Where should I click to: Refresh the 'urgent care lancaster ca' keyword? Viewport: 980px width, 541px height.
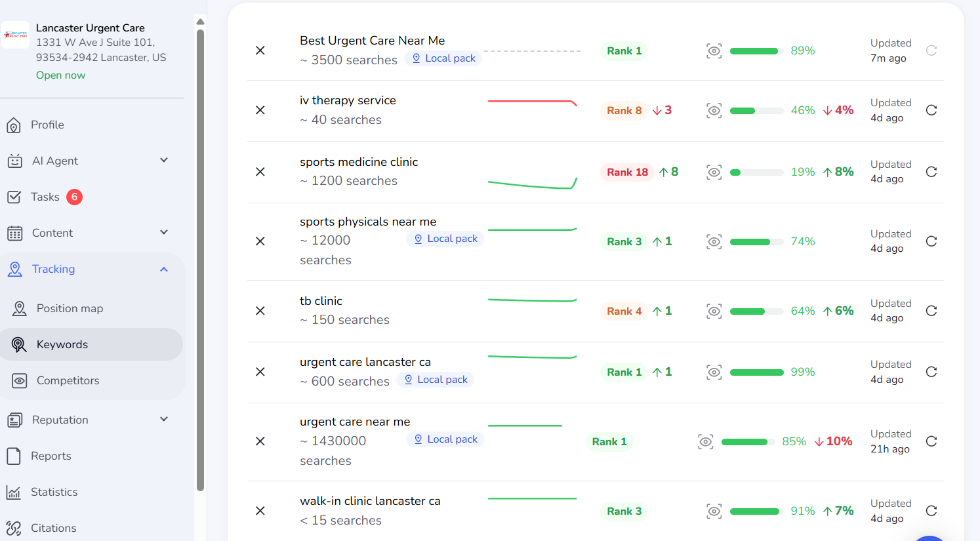tap(931, 372)
